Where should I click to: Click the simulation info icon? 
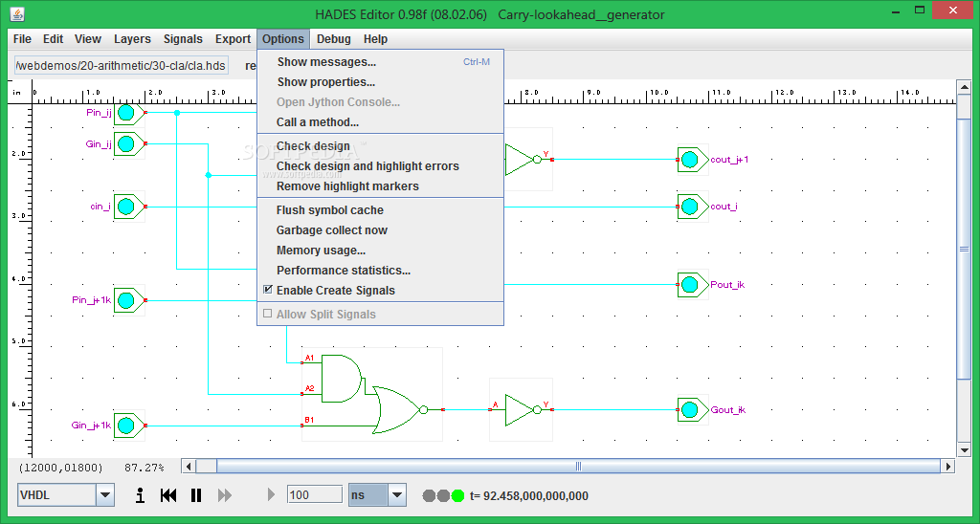(x=141, y=495)
